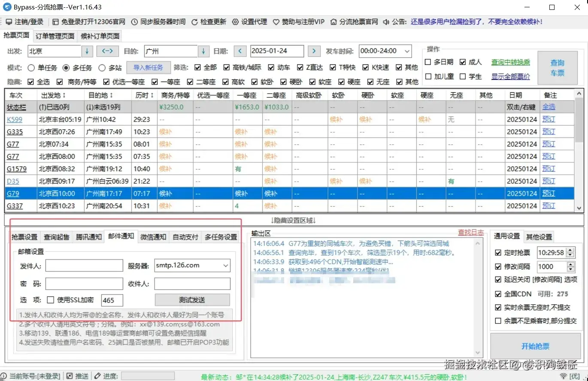
Task: Click the 开始抢票 button
Action: coord(535,346)
